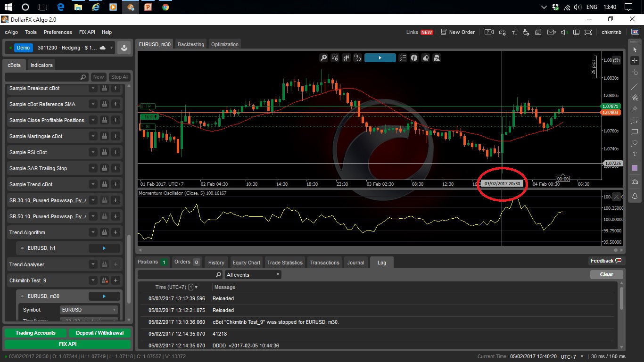The image size is (644, 362).
Task: Open the Tools menu
Action: [31, 32]
